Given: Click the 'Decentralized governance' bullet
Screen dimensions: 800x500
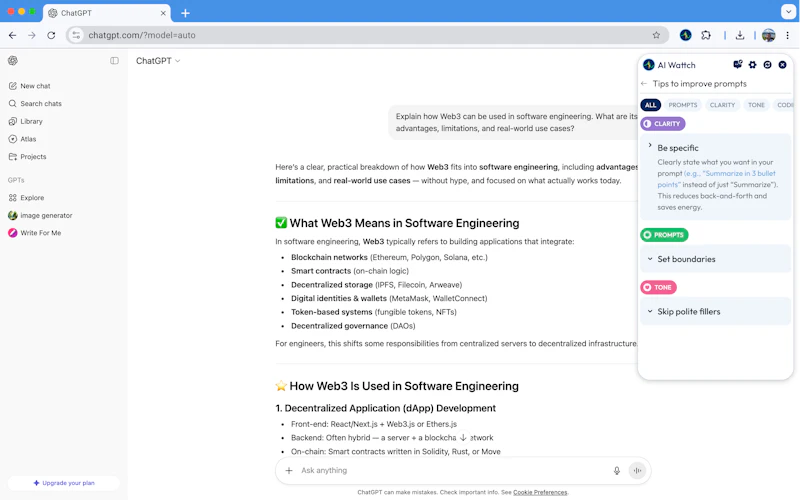Looking at the screenshot, I should coord(353,326).
